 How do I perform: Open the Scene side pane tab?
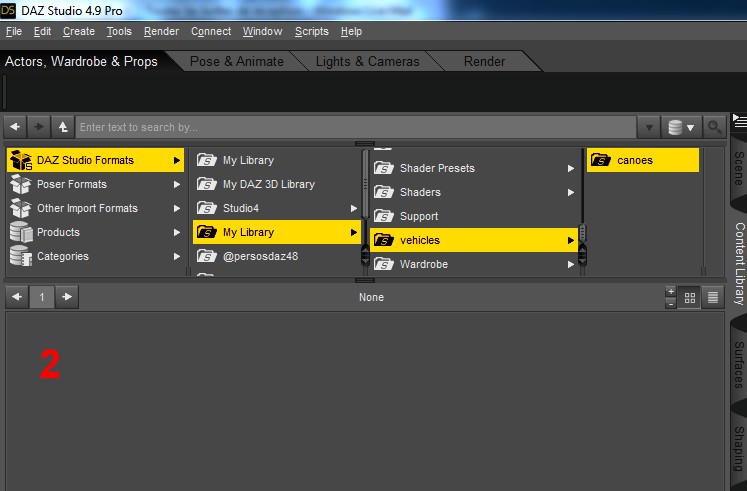pos(739,168)
